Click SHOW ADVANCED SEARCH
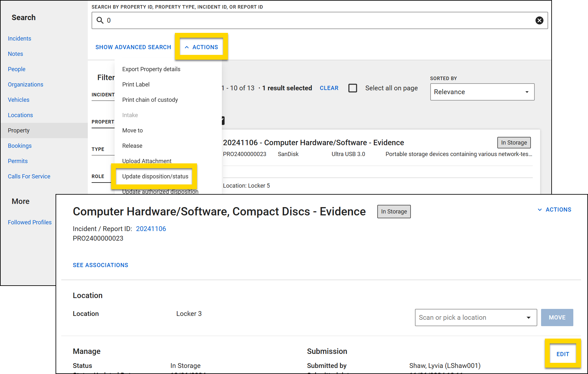This screenshot has height=374, width=588. click(133, 47)
